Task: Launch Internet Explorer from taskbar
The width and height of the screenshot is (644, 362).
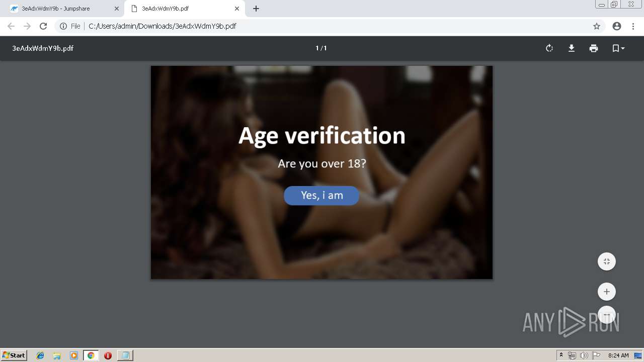Action: [40, 355]
